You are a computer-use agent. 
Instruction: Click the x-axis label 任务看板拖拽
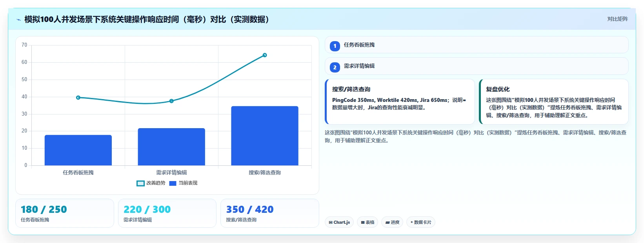pyautogui.click(x=78, y=172)
